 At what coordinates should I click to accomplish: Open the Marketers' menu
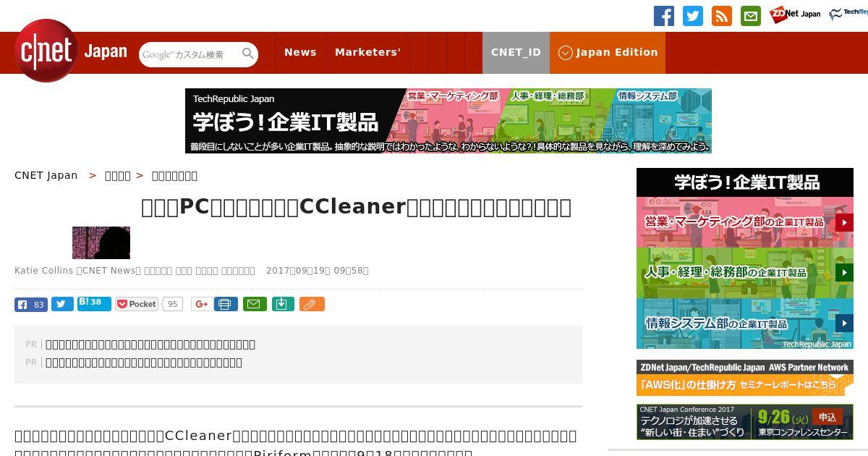coord(367,52)
